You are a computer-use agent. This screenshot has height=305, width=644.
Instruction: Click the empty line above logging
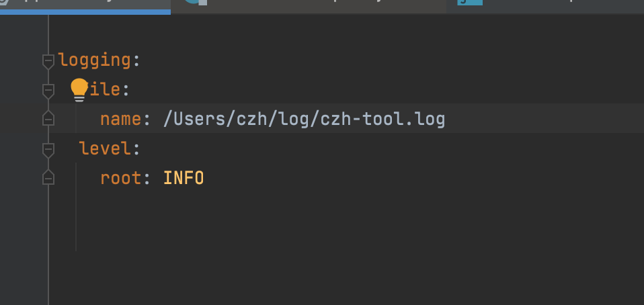(269, 31)
